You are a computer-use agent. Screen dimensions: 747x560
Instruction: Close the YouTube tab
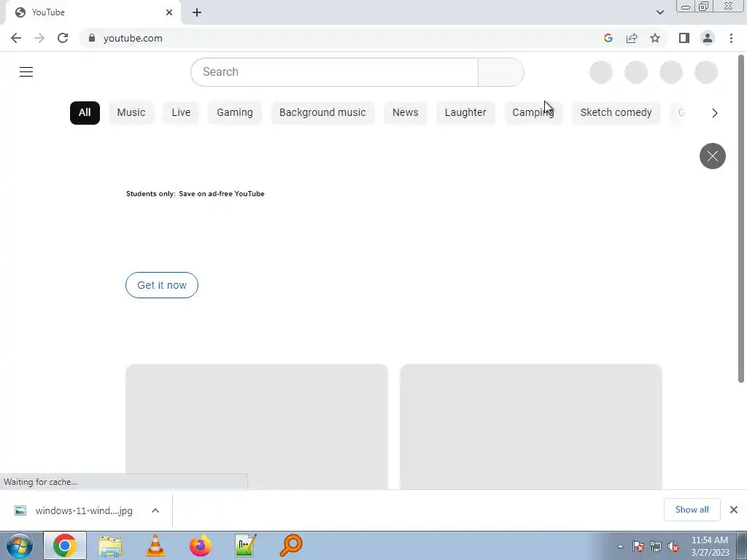pos(169,12)
